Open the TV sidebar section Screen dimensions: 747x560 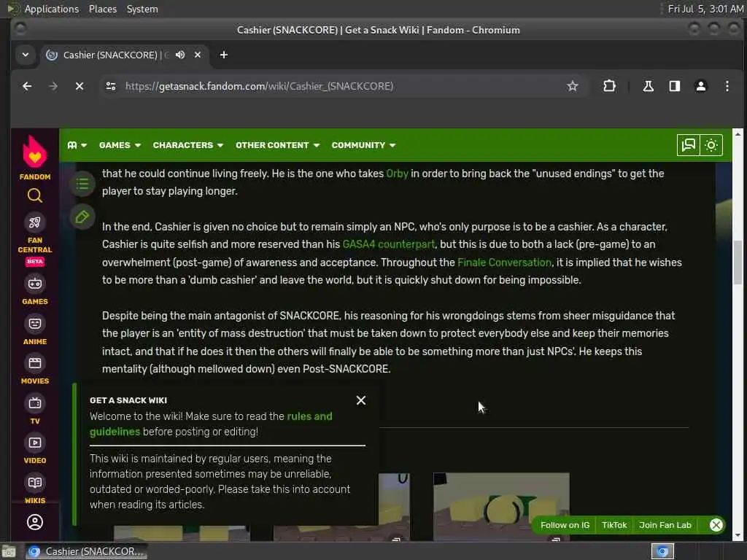pos(35,410)
